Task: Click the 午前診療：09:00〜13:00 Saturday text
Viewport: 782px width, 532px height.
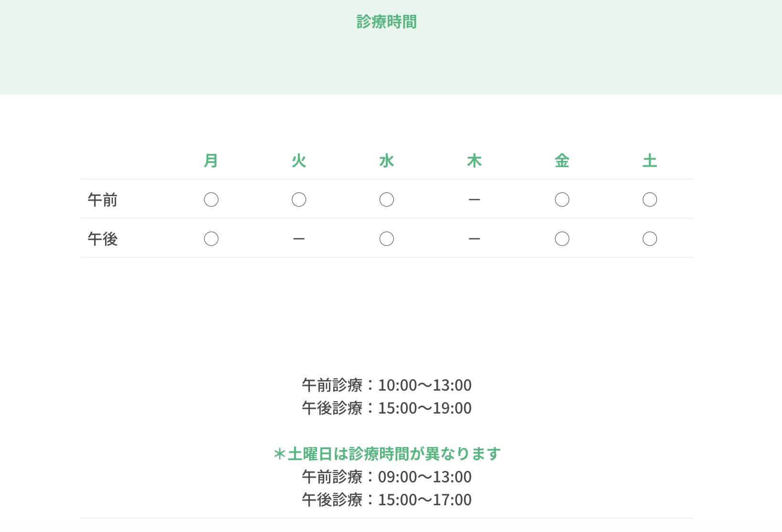Action: pyautogui.click(x=387, y=477)
